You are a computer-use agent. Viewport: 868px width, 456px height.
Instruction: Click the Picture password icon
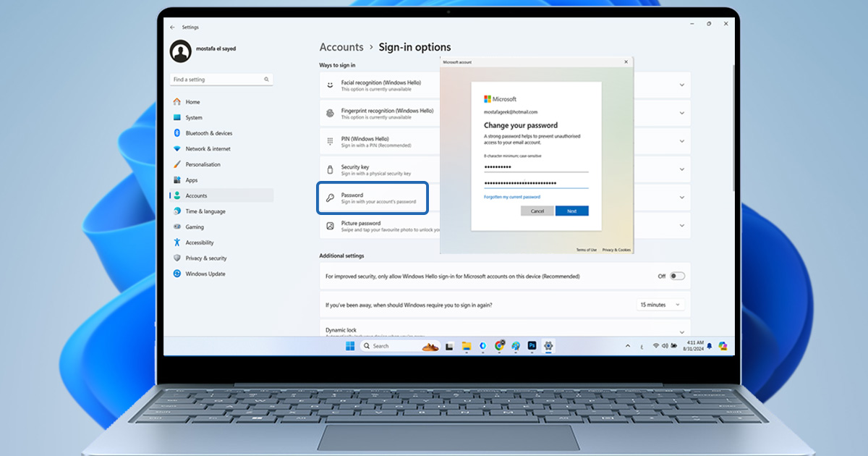[x=330, y=226]
